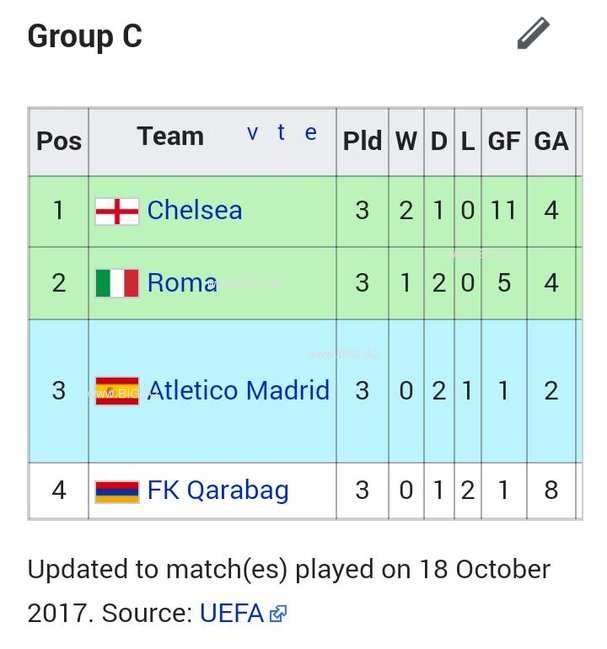Open the Atletico Madrid link
The image size is (607, 649).
[x=238, y=390]
